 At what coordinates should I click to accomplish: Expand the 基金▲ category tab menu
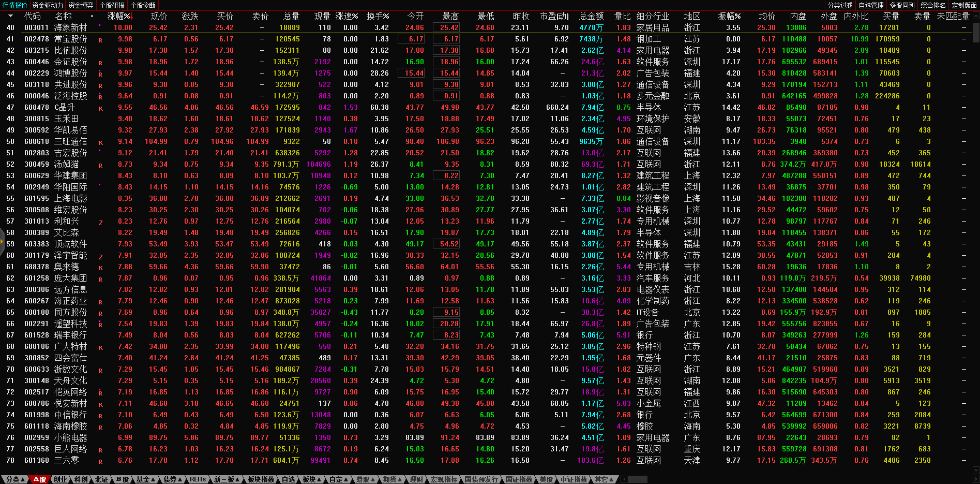(145, 479)
